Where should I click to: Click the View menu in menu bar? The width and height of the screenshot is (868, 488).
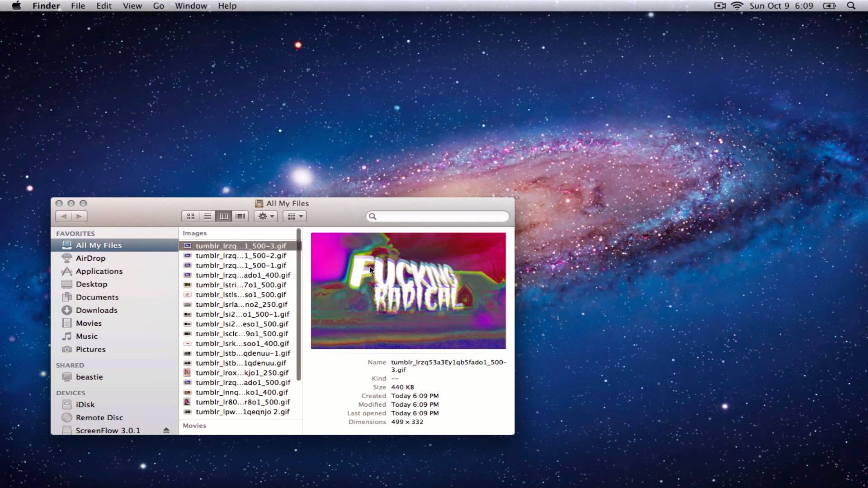[x=132, y=5]
